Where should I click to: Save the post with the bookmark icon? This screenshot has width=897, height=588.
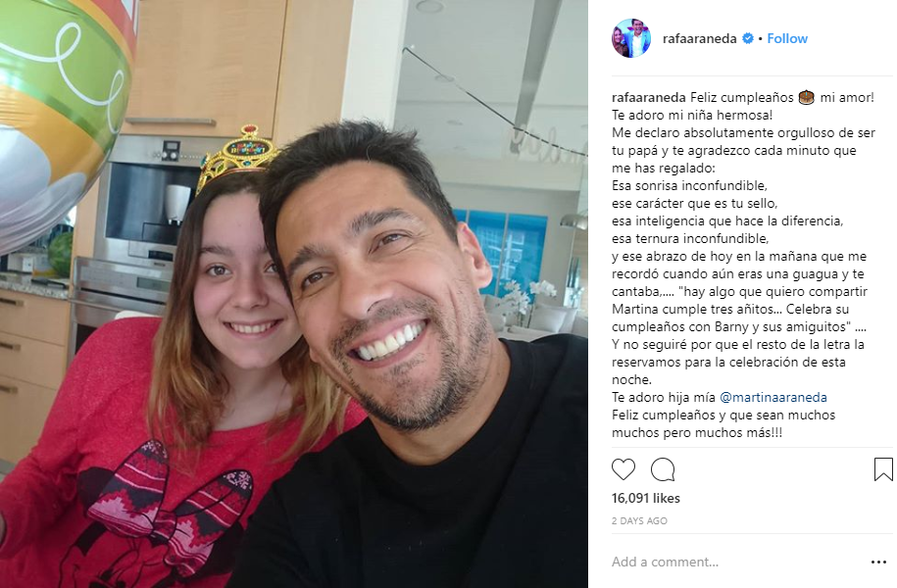pos(883,469)
